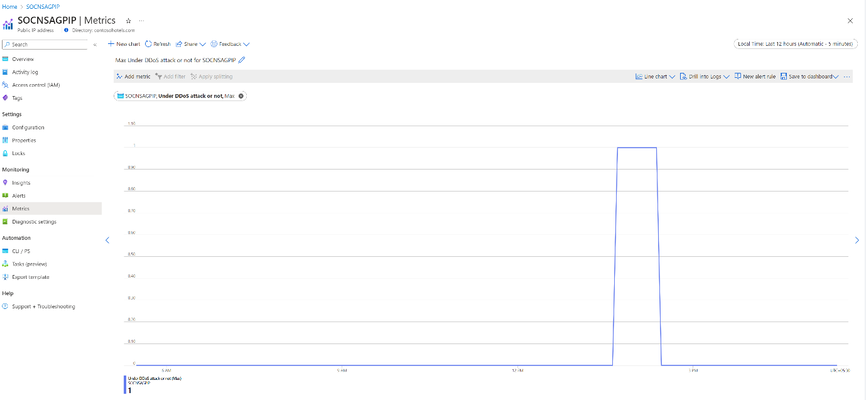866x400 pixels.
Task: Click the Home breadcrumb link
Action: [8, 5]
